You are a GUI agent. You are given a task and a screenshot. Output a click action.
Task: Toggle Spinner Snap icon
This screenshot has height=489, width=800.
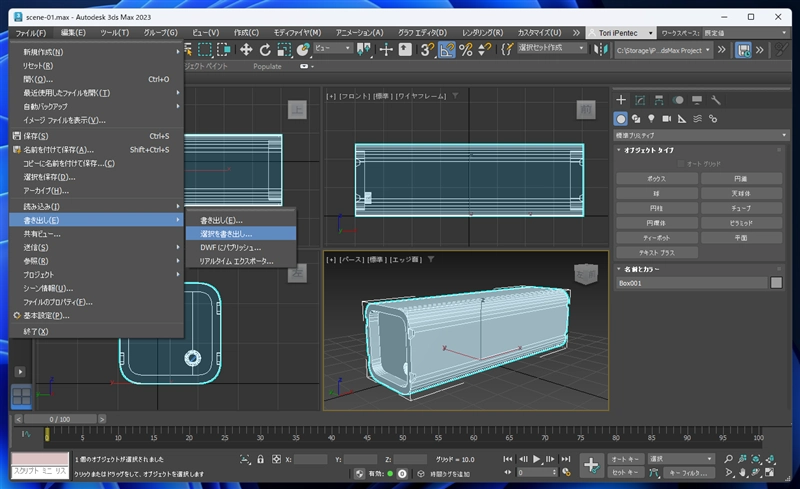tap(484, 50)
